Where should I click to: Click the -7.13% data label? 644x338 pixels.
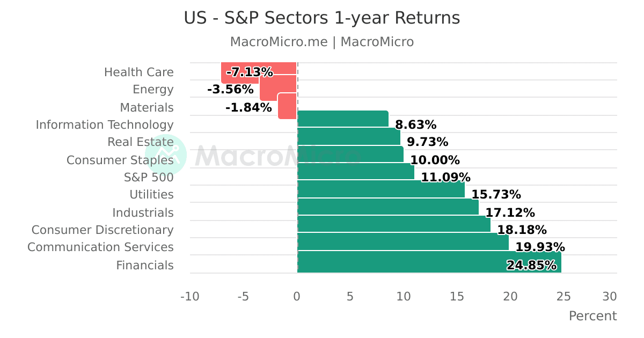(x=250, y=72)
